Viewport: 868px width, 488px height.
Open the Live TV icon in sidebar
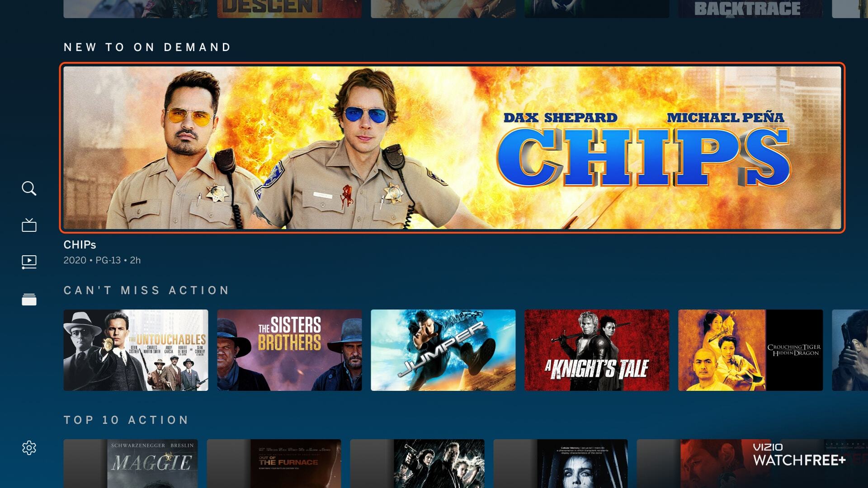(x=29, y=225)
